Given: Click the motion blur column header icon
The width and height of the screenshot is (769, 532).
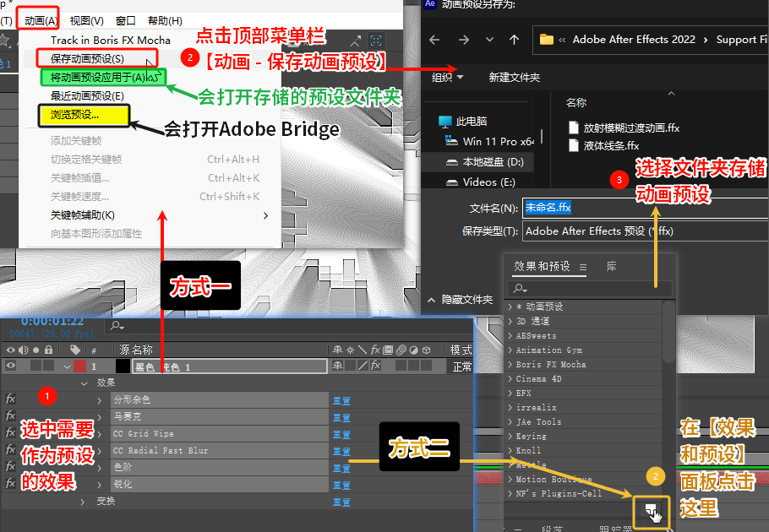Looking at the screenshot, I should click(401, 350).
